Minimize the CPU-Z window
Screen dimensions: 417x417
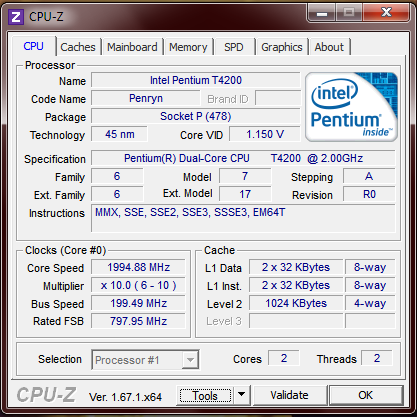322,13
